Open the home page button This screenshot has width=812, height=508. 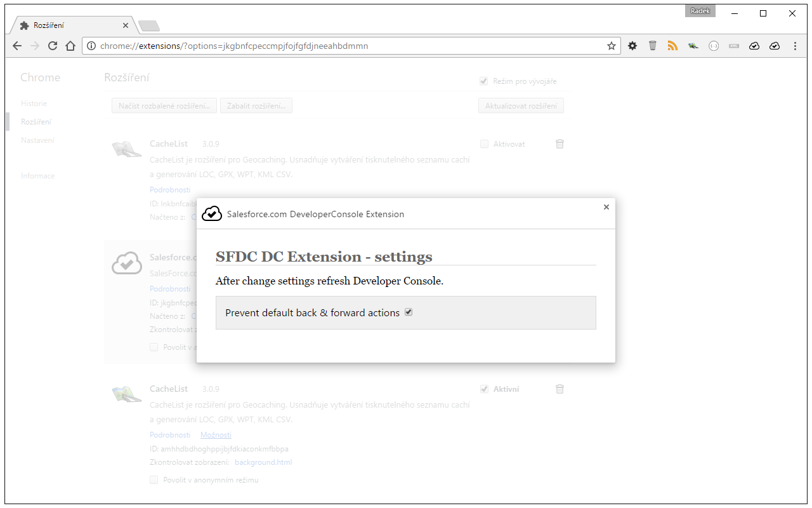[x=70, y=46]
